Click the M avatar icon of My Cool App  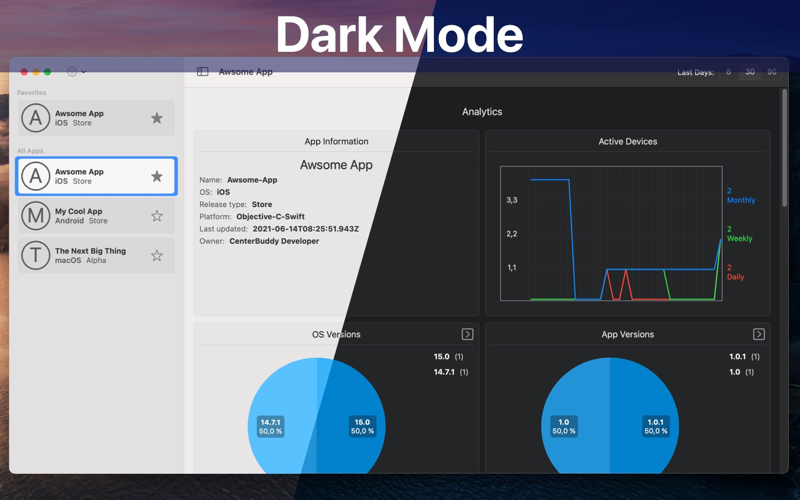pyautogui.click(x=35, y=216)
